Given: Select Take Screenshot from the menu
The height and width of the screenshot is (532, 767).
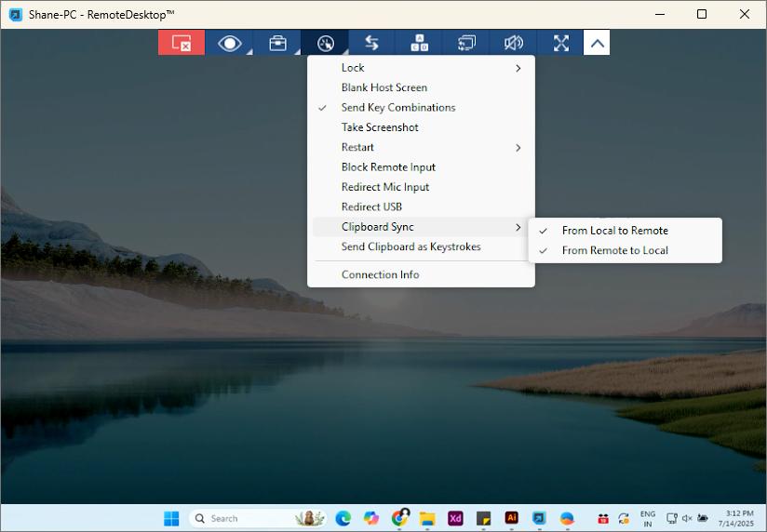Looking at the screenshot, I should click(x=380, y=127).
